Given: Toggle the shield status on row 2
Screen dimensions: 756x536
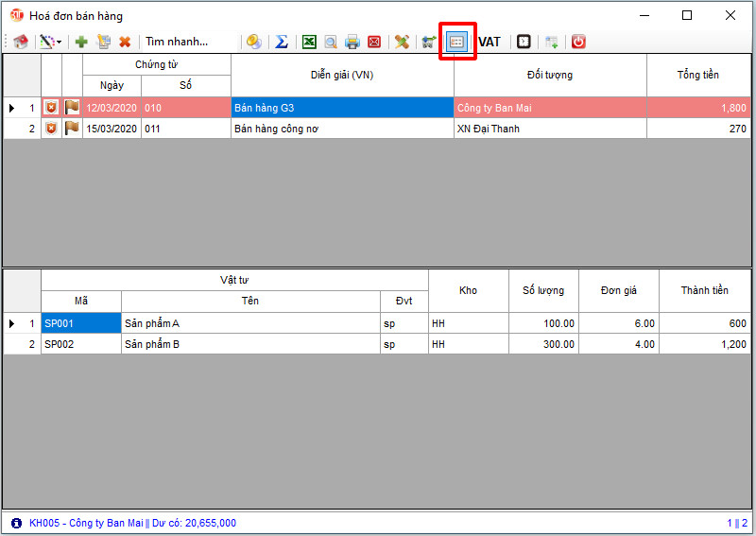Looking at the screenshot, I should (51, 129).
